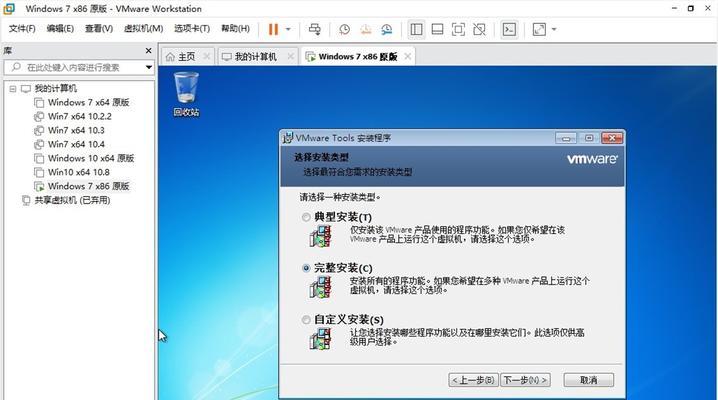The height and width of the screenshot is (400, 718).
Task: Close the 我的计算机 tab
Action: (x=290, y=56)
